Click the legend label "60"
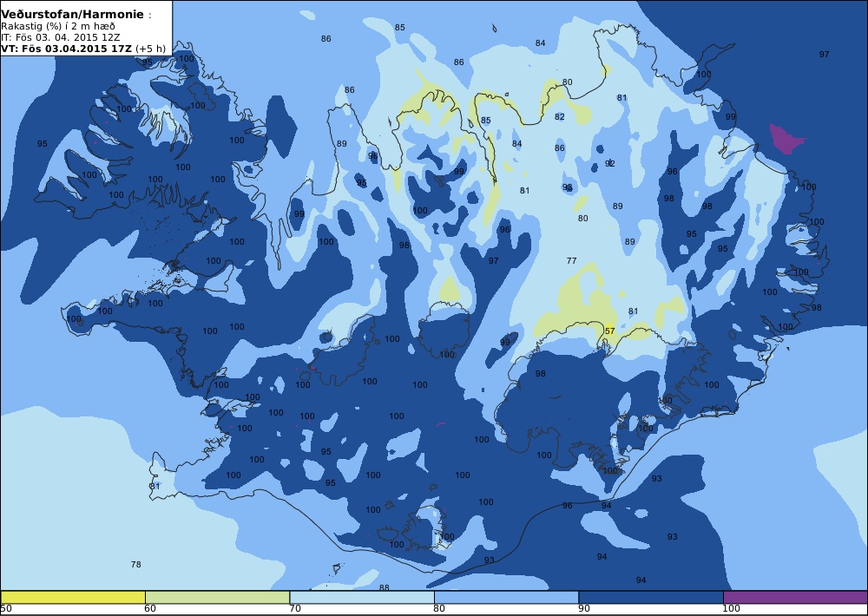This screenshot has width=868, height=616. pos(150,609)
